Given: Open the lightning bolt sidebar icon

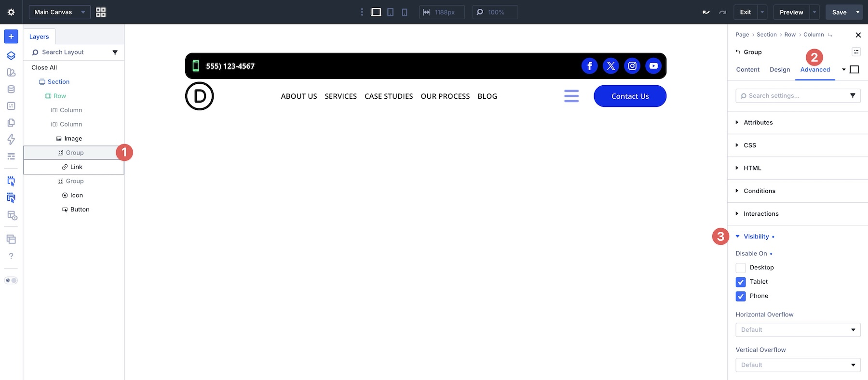Looking at the screenshot, I should 11,139.
